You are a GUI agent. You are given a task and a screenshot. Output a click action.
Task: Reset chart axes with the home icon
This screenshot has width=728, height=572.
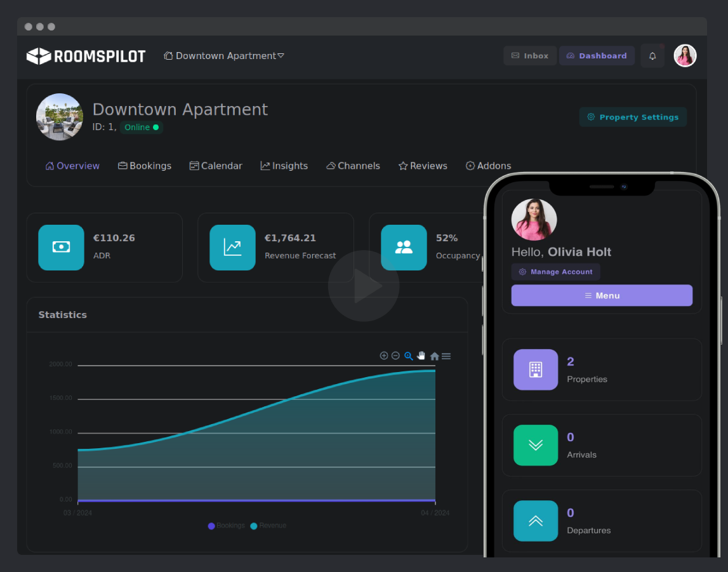pos(434,356)
